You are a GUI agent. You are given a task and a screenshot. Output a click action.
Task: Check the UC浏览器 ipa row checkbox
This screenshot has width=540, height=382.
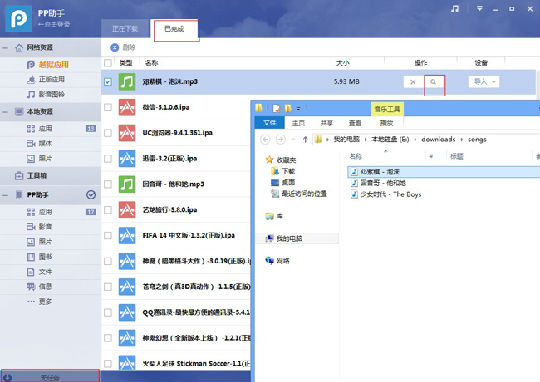point(108,133)
